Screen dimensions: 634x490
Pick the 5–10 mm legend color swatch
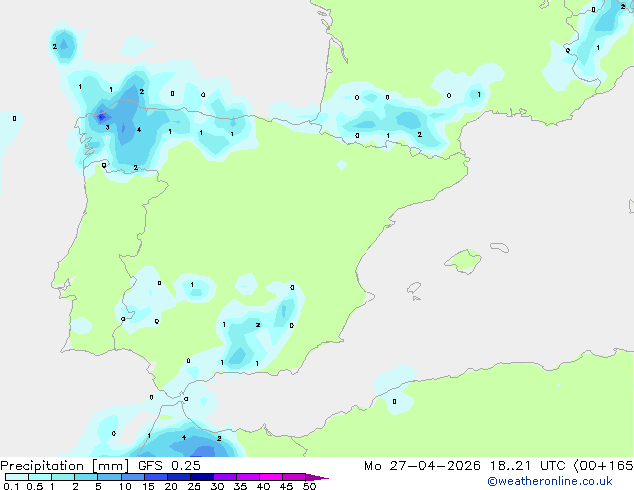109,477
